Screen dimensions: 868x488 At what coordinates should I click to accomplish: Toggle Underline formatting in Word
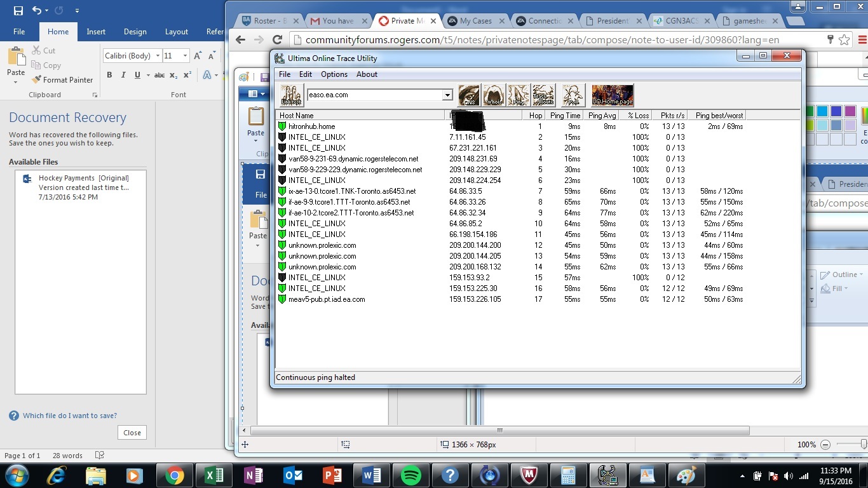click(x=137, y=75)
